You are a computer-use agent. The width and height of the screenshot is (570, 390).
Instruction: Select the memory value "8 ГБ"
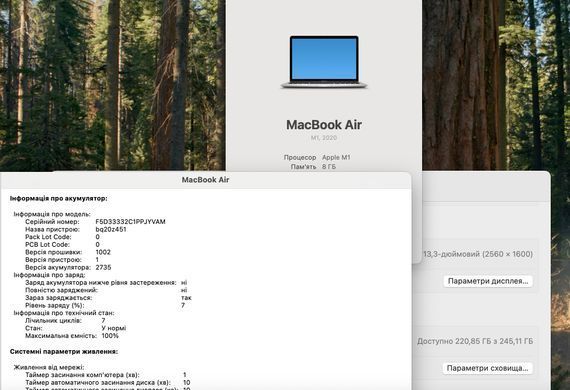[329, 166]
